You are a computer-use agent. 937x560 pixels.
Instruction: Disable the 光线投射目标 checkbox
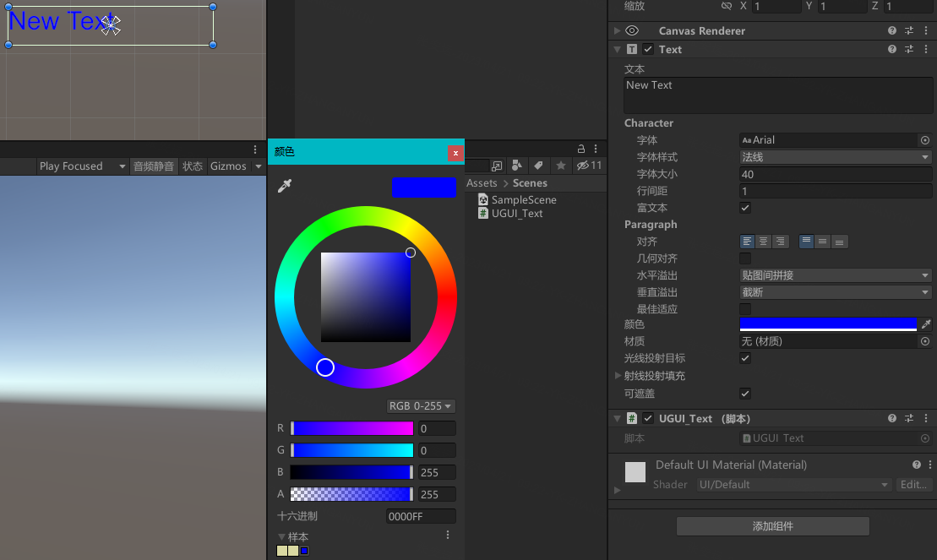[744, 358]
